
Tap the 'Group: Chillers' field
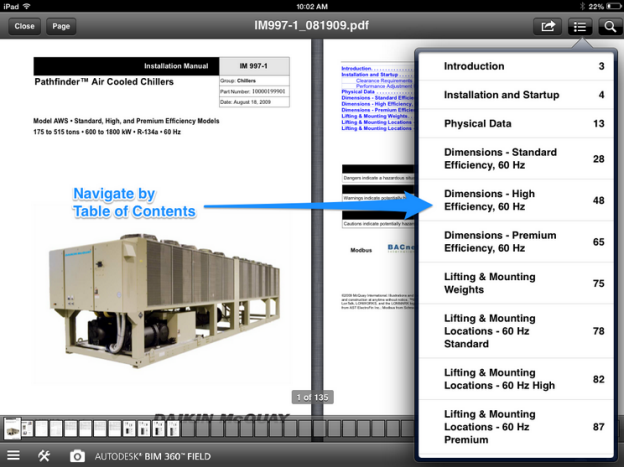(254, 80)
